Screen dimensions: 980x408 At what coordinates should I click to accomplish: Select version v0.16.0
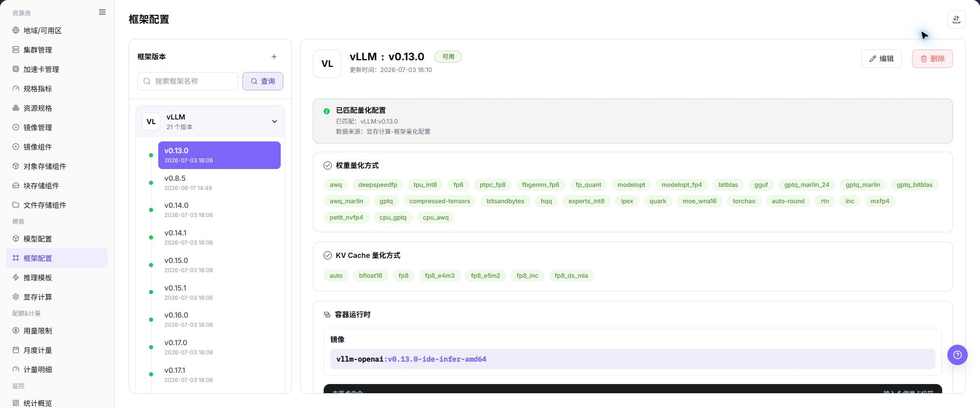[219, 320]
